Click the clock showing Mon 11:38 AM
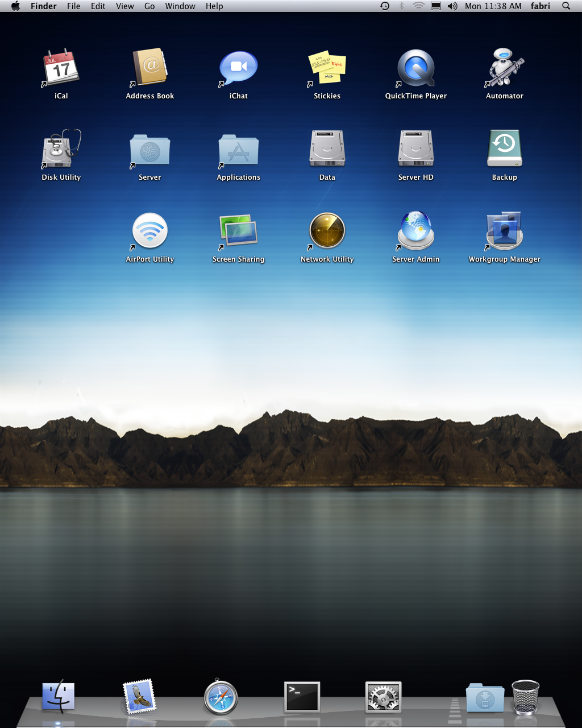Screen dimensions: 582x728 pos(493,6)
